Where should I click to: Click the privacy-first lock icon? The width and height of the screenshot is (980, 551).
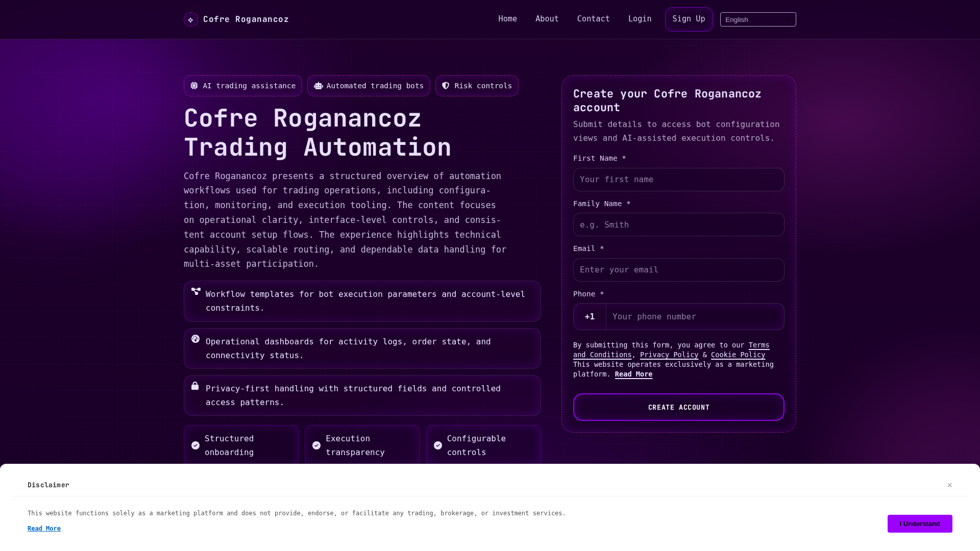195,386
